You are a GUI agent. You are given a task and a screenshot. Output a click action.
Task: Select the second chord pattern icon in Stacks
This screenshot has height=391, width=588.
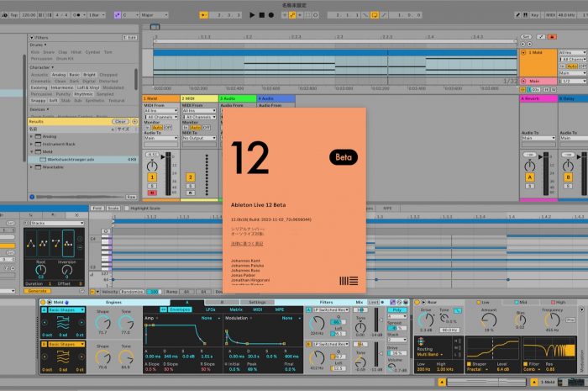coord(43,244)
